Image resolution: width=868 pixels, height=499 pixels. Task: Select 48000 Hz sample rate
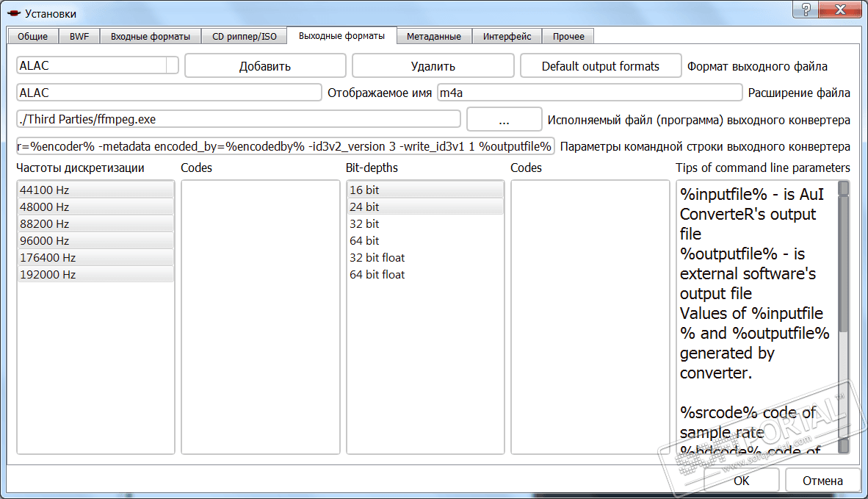coord(95,207)
